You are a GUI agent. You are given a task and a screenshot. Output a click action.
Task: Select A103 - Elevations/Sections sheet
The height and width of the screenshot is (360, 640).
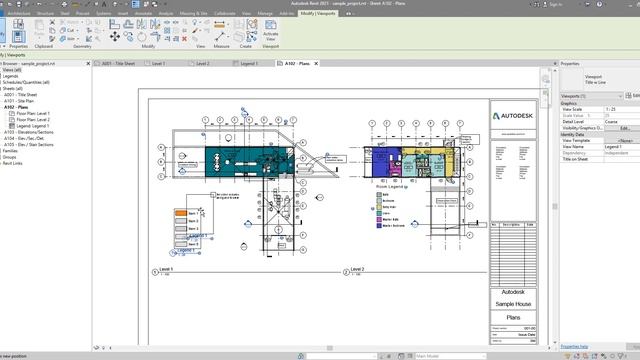(x=29, y=132)
